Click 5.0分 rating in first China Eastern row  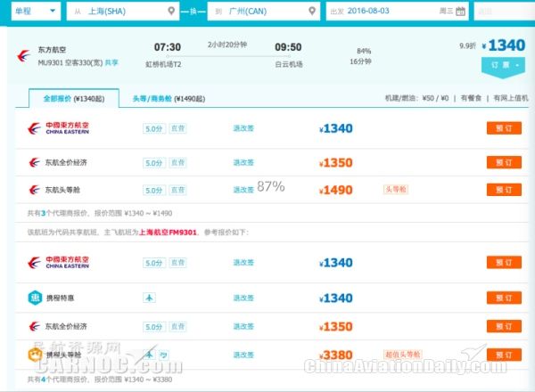coord(154,129)
